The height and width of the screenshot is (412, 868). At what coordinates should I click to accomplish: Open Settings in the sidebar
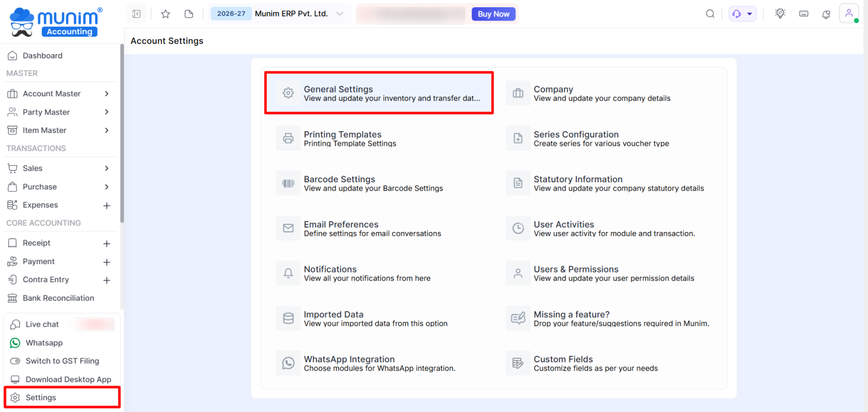pos(61,398)
